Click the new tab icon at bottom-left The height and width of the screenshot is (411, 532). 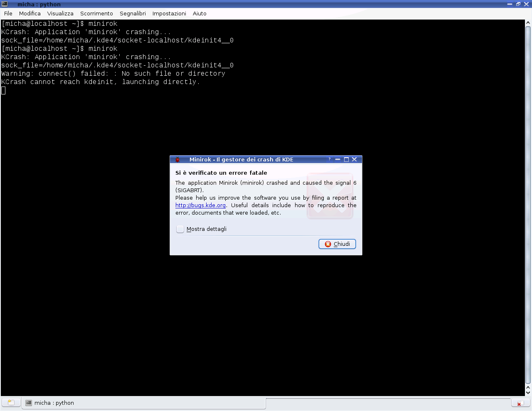click(x=11, y=403)
